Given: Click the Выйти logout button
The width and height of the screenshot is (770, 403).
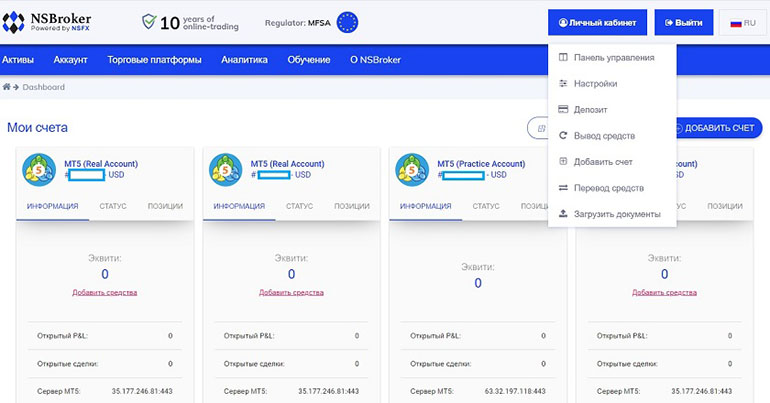Looking at the screenshot, I should (684, 23).
